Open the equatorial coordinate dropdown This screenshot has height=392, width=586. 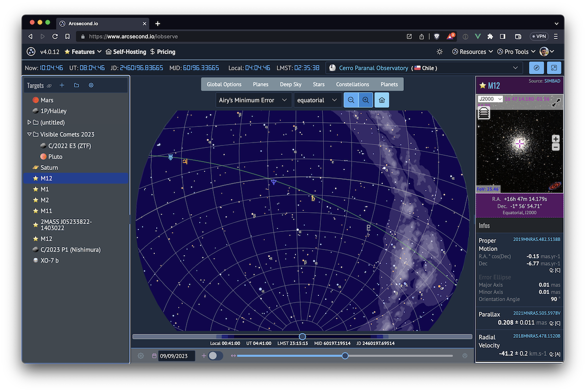[317, 100]
